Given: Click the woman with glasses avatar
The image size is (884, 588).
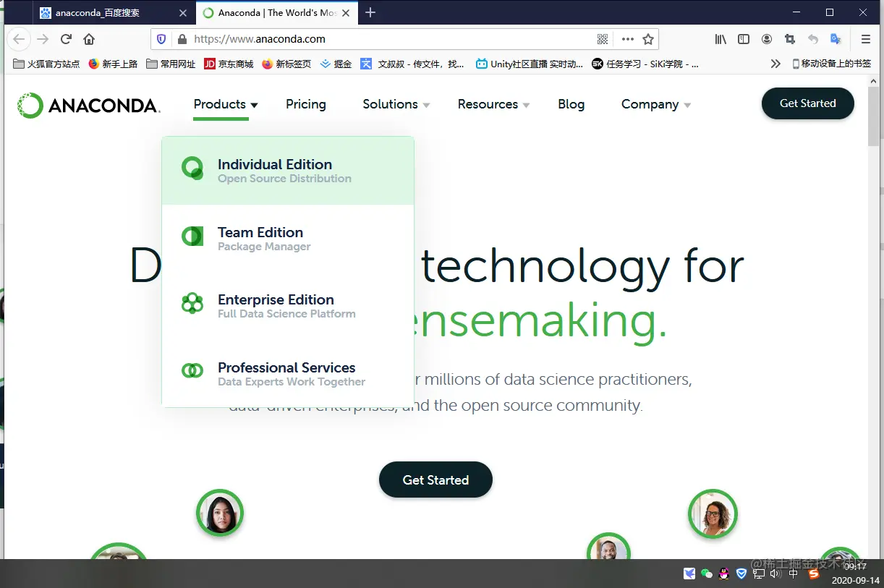Looking at the screenshot, I should point(713,514).
